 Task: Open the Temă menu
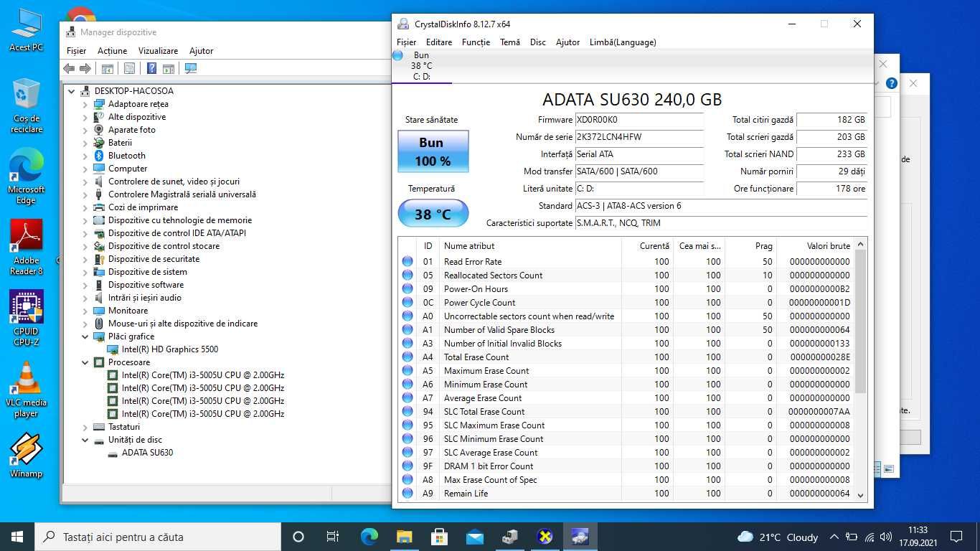[510, 42]
